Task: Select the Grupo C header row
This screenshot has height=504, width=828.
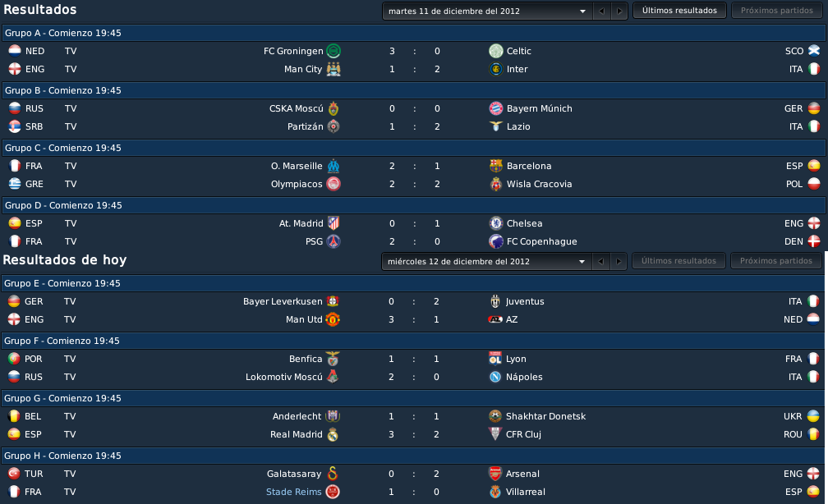Action: (x=413, y=148)
